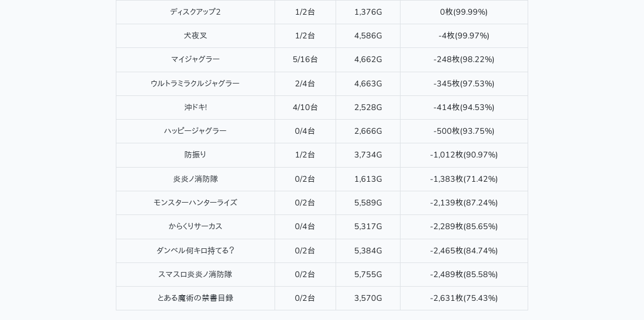Click とある魔術の禁書目録 machine name

(195, 298)
